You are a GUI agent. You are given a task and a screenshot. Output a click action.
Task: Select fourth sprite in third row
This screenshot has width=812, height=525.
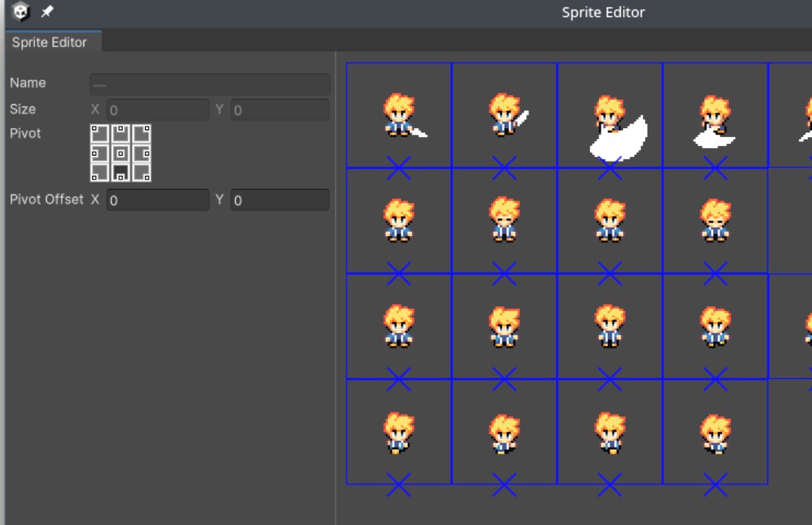click(x=716, y=326)
